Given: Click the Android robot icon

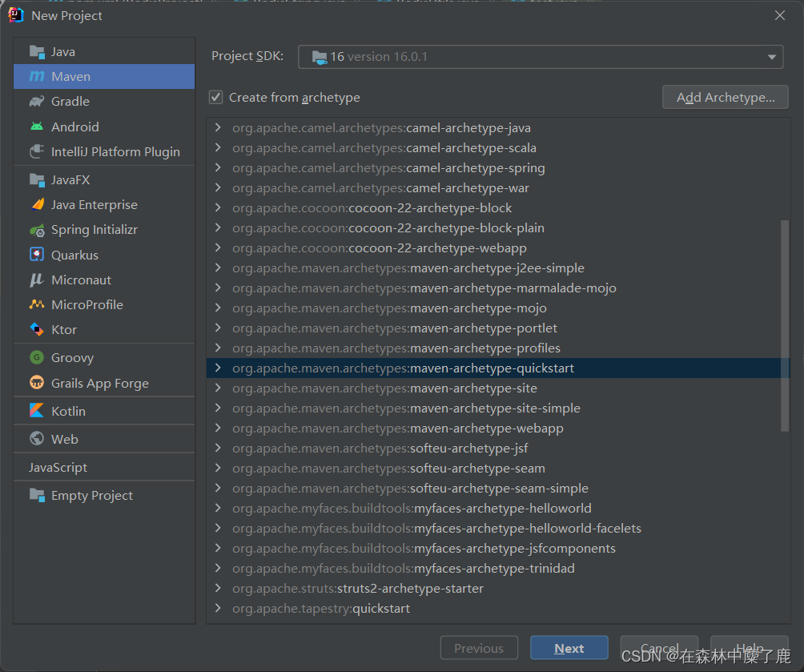Looking at the screenshot, I should (x=37, y=127).
